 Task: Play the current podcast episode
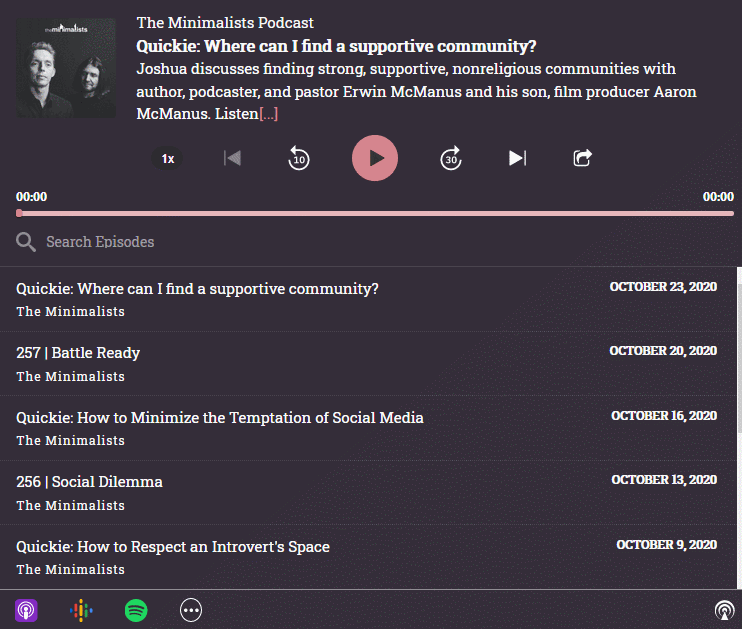click(374, 158)
